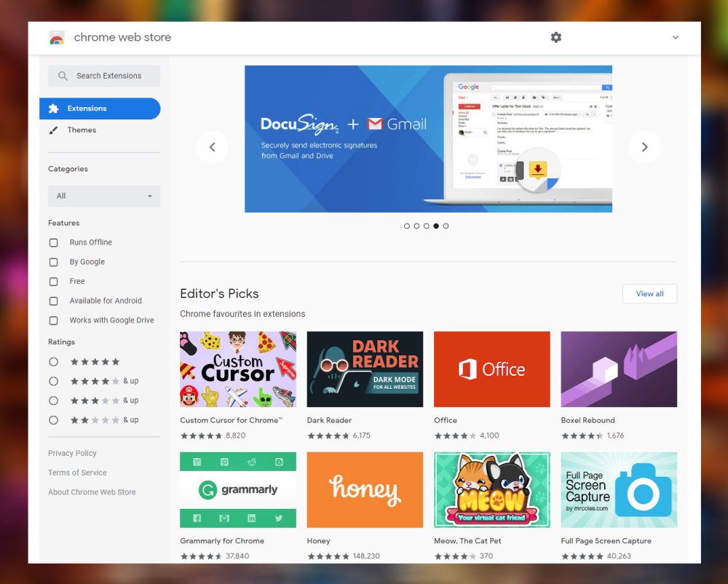Open the Categories All dropdown
Image resolution: width=728 pixels, height=584 pixels.
pos(103,196)
